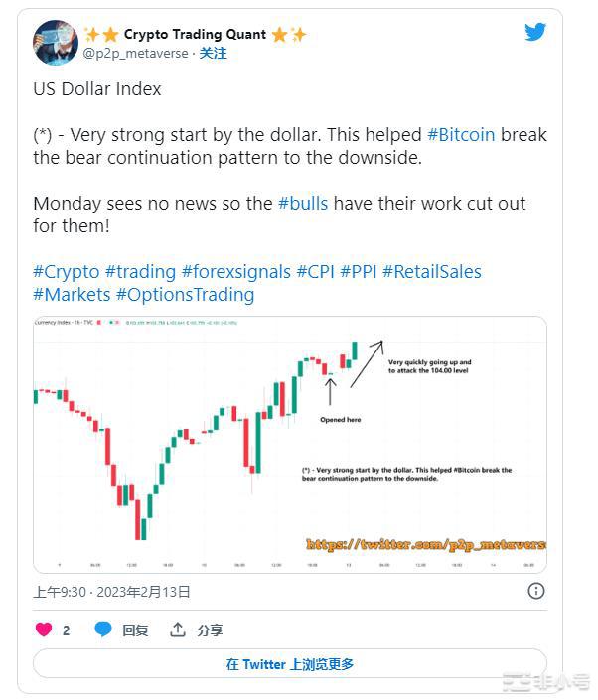Click the 在 Twitter 上浏览更多 button

click(x=290, y=664)
